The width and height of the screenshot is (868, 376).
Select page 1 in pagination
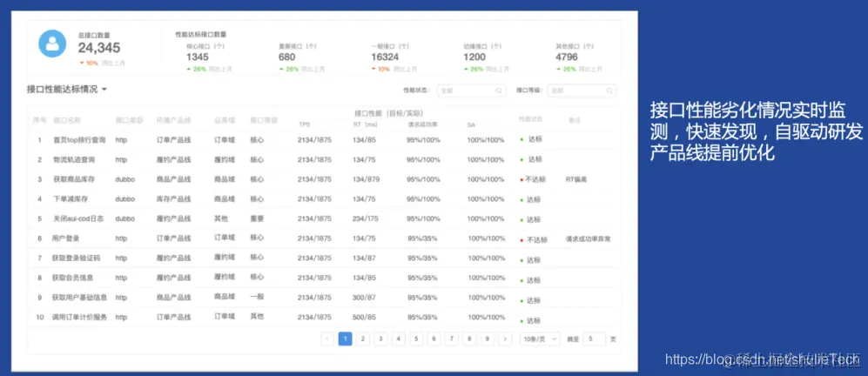tap(345, 339)
